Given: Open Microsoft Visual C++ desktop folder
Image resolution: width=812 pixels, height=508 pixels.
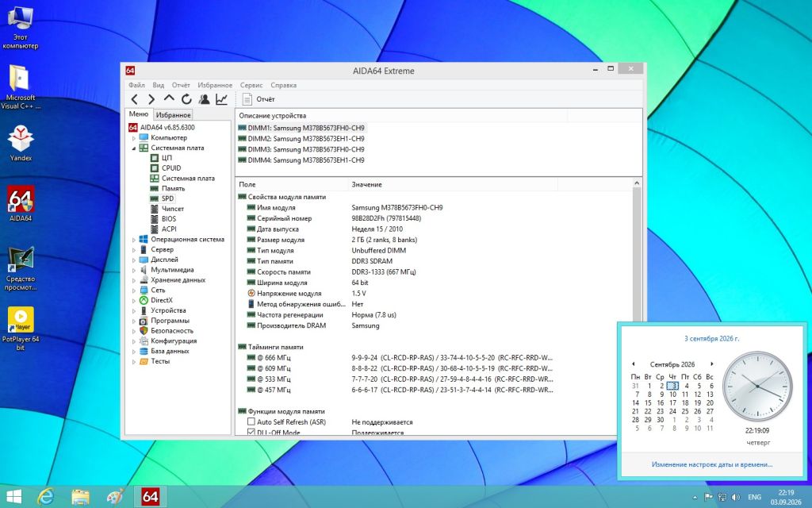Looking at the screenshot, I should pyautogui.click(x=20, y=87).
